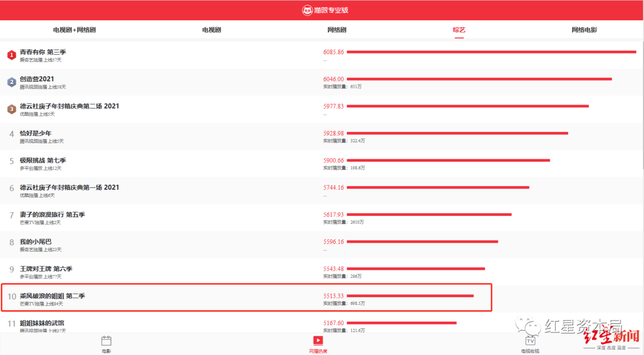Screen dimensions: 644x355
Task: Click 实时播放量 286万 under 王牌对王牌
Action: 342,276
